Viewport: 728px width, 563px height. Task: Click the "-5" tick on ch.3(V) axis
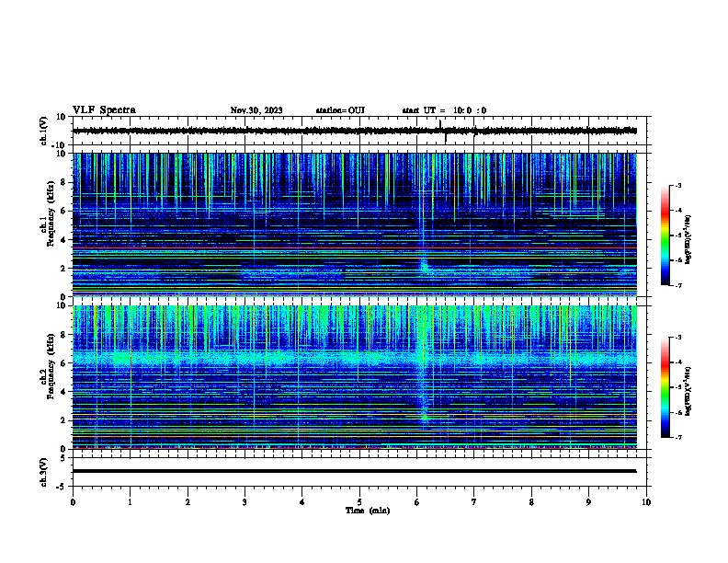coord(62,487)
